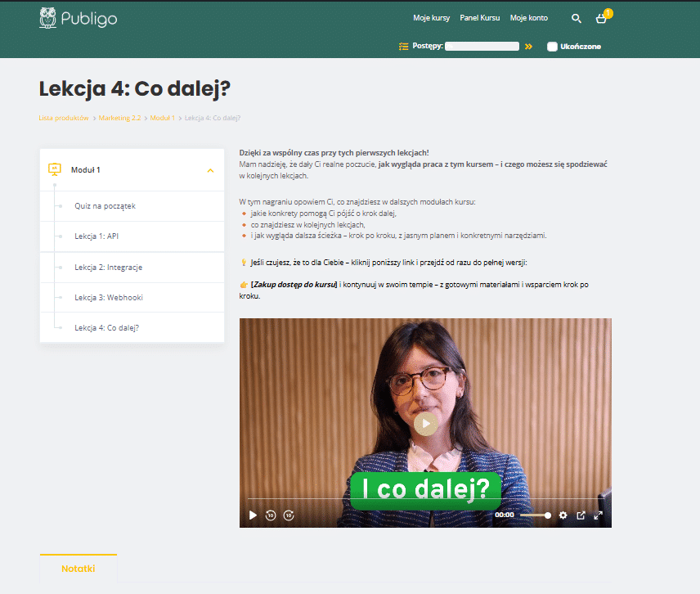The height and width of the screenshot is (594, 700).
Task: Go to Moje konto
Action: tap(529, 18)
